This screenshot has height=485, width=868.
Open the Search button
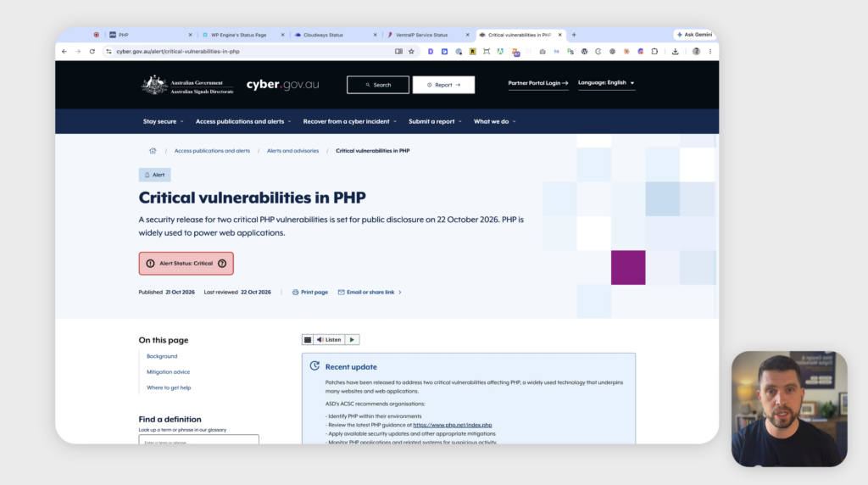pos(378,85)
